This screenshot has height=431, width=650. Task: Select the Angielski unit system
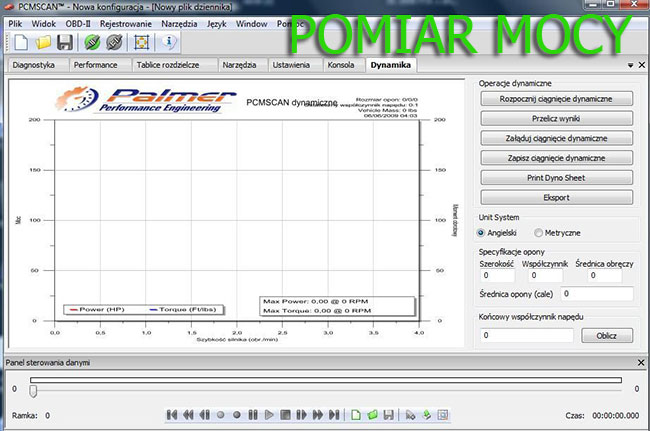tap(481, 233)
